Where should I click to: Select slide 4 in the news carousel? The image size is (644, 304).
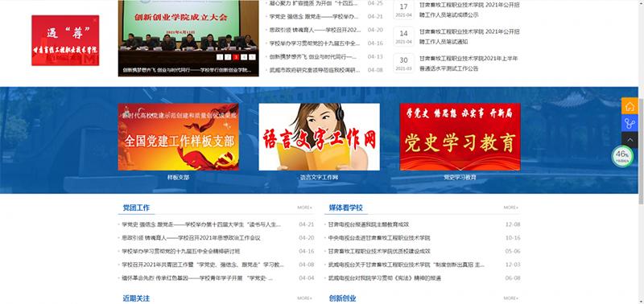coord(244,57)
